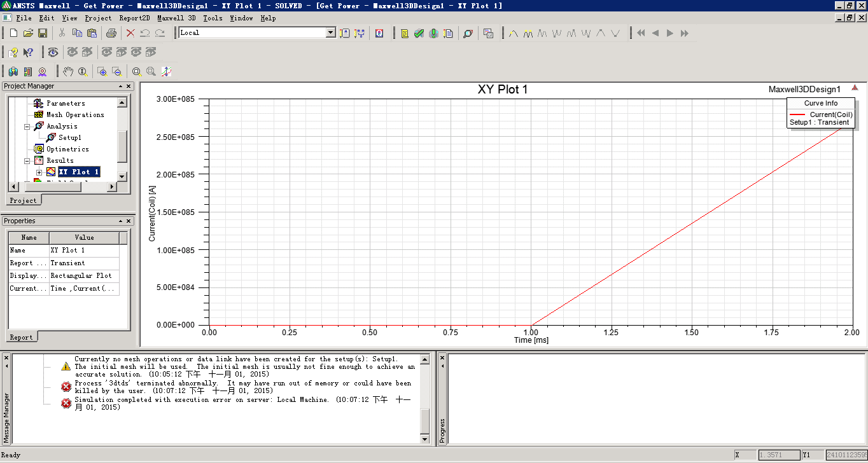
Task: Click the Properties panel dropdown arrow
Action: point(120,221)
